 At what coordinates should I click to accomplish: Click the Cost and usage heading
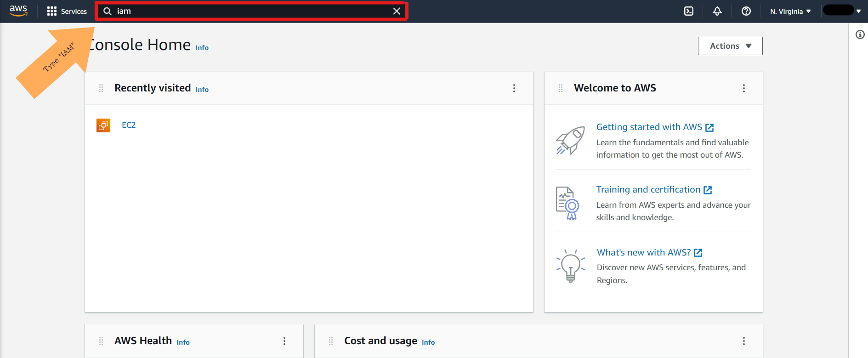coord(380,341)
